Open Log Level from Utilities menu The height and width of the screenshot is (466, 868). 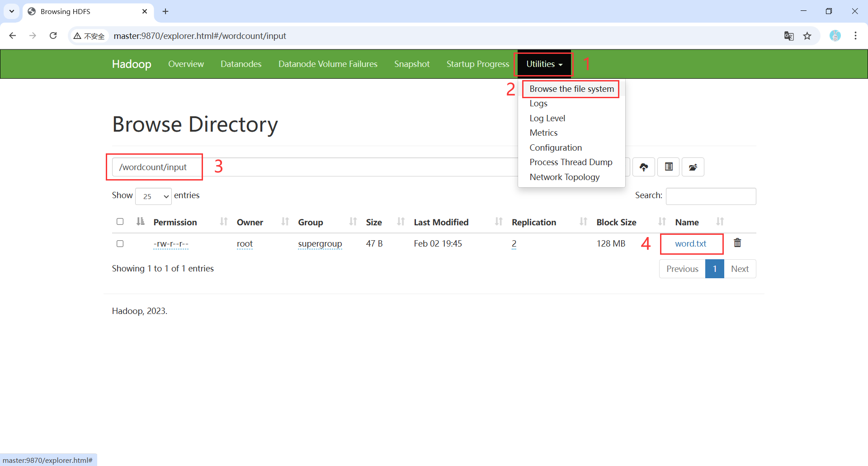[x=547, y=119]
